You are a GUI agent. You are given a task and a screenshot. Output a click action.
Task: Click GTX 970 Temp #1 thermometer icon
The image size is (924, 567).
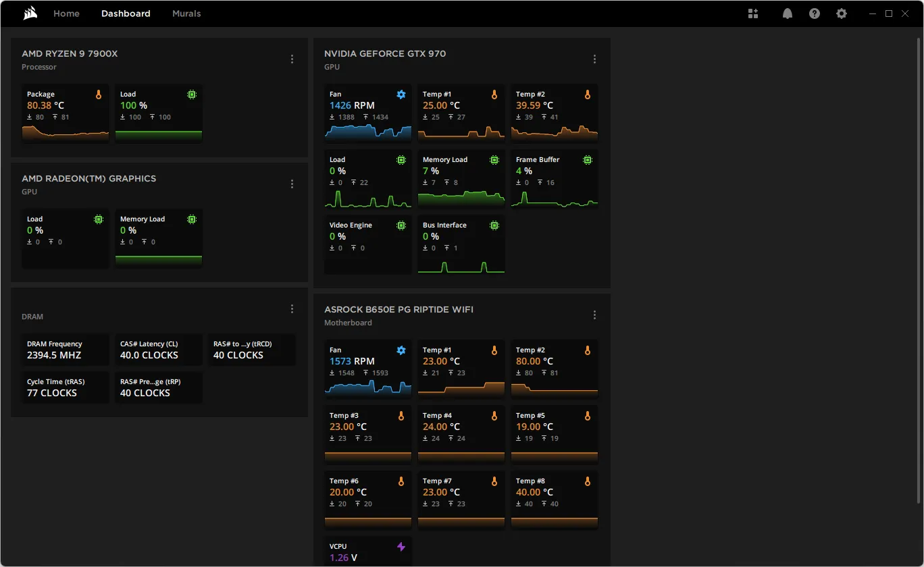[494, 95]
